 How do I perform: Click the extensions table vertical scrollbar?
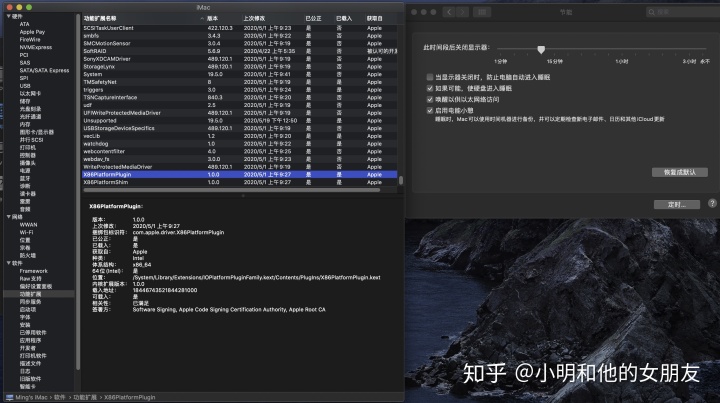point(400,180)
